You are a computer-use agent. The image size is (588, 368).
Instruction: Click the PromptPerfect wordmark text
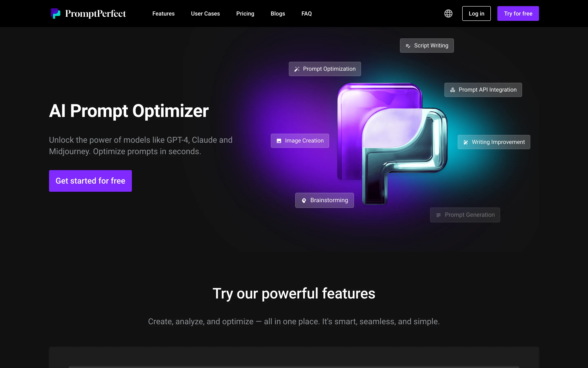(x=96, y=14)
